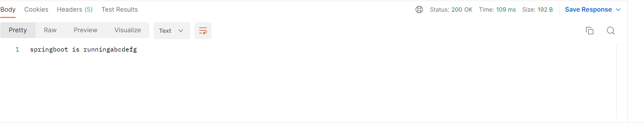This screenshot has height=125, width=644.
Task: Switch to the Cookies tab
Action: tap(36, 10)
